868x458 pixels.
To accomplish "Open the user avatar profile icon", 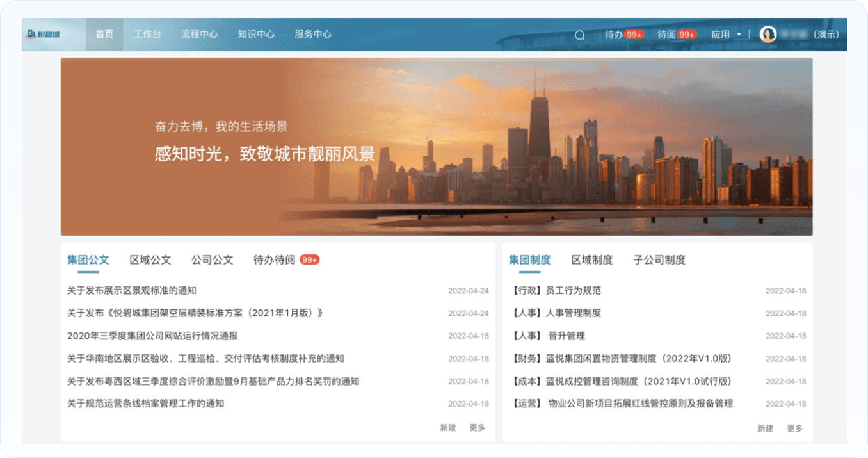I will [768, 35].
